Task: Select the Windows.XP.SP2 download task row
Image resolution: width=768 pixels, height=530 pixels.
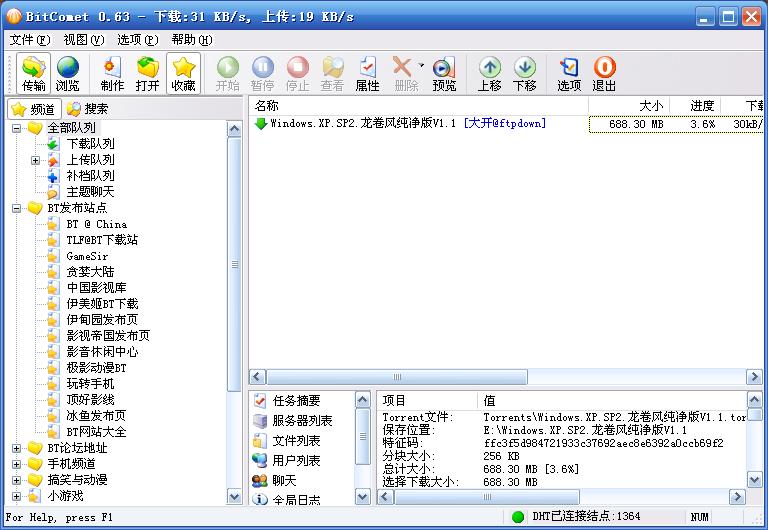Action: coord(506,123)
